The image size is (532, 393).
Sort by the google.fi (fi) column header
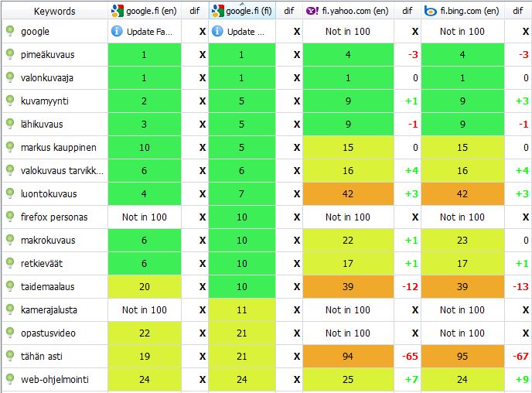247,11
